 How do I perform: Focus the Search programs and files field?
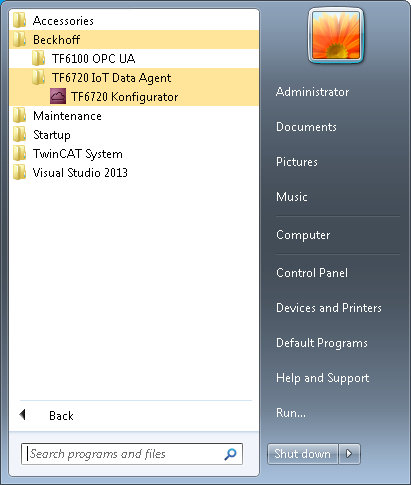coord(132,454)
